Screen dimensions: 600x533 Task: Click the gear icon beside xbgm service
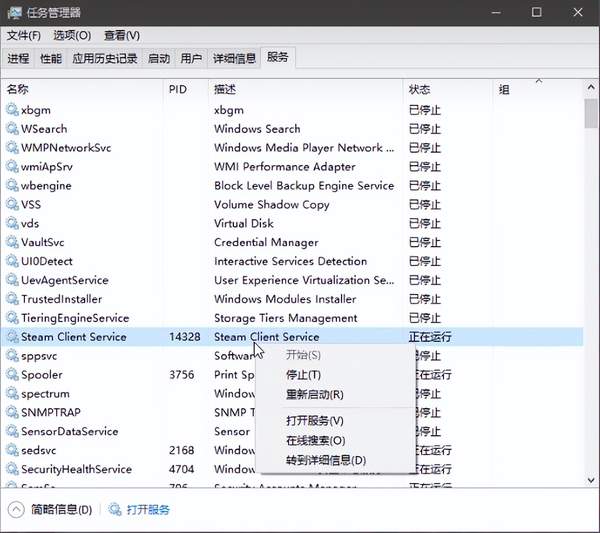[x=12, y=110]
